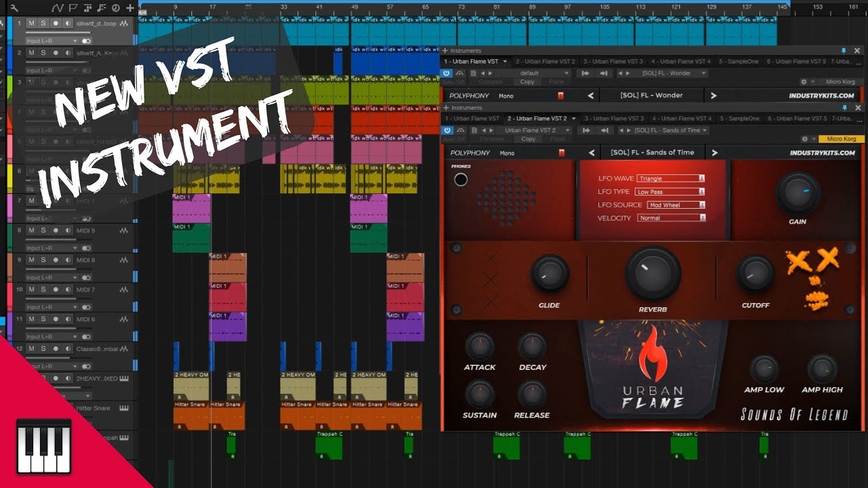Click the marker flag icon in toolbar
Viewport: 868px width, 488px height.
click(x=73, y=8)
